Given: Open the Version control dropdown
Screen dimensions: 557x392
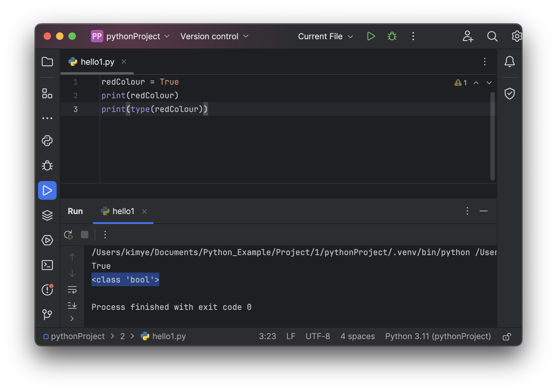Looking at the screenshot, I should point(214,36).
